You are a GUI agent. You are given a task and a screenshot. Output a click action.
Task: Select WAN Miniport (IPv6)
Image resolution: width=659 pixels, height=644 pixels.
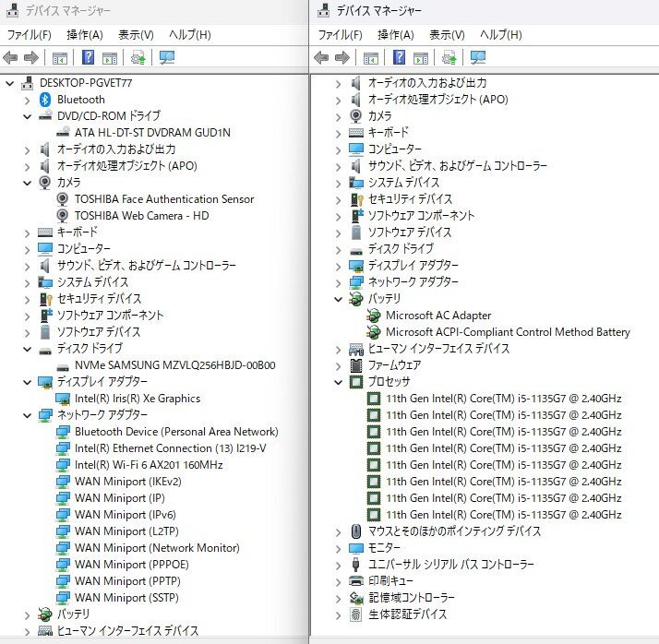coord(126,515)
